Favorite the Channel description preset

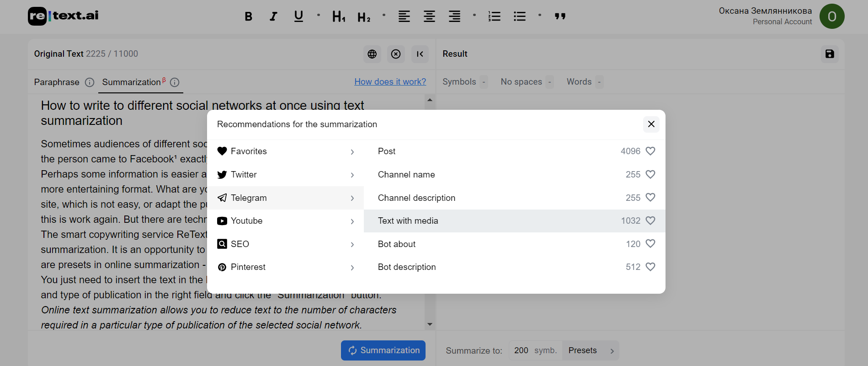point(650,197)
